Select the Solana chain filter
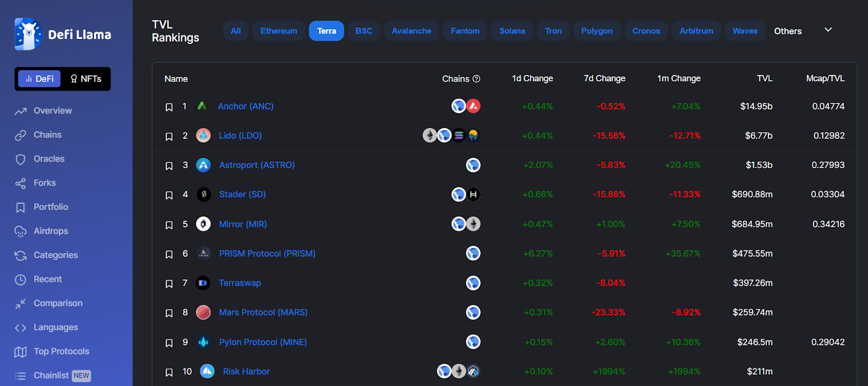 (512, 31)
